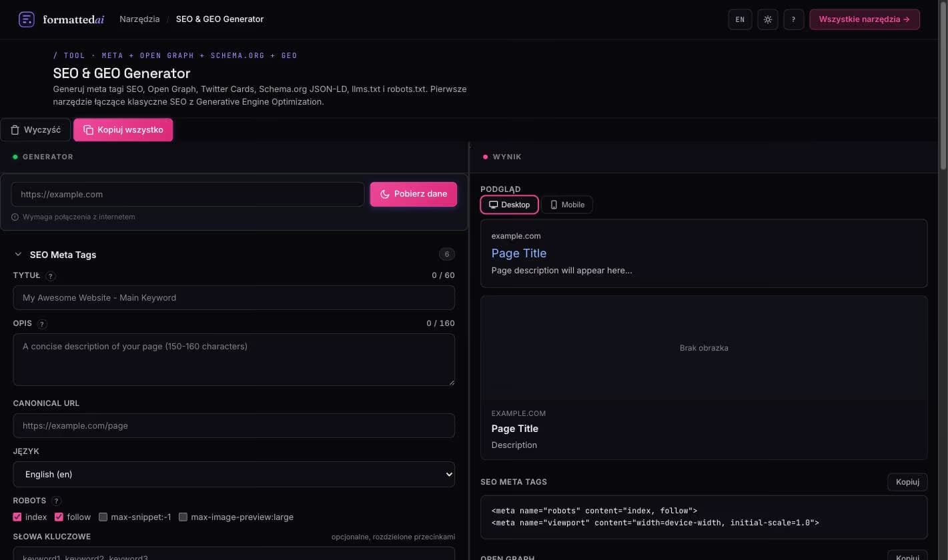This screenshot has width=948, height=560.
Task: Click Pobierz dane button
Action: pyautogui.click(x=414, y=194)
